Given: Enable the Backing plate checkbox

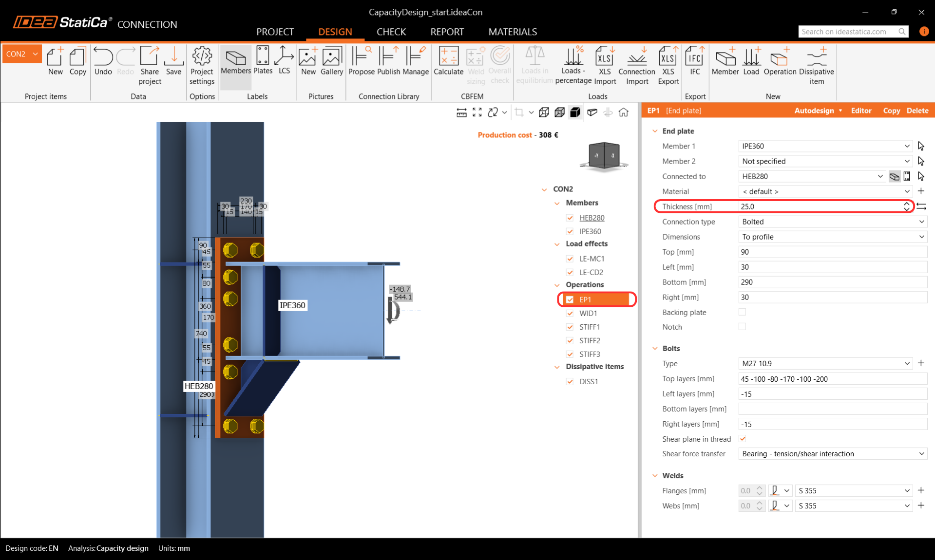Looking at the screenshot, I should click(x=742, y=312).
